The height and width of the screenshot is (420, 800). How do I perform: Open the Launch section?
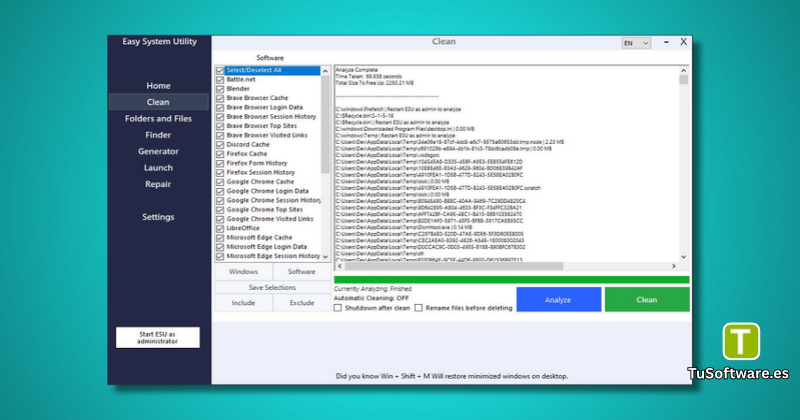click(x=158, y=167)
